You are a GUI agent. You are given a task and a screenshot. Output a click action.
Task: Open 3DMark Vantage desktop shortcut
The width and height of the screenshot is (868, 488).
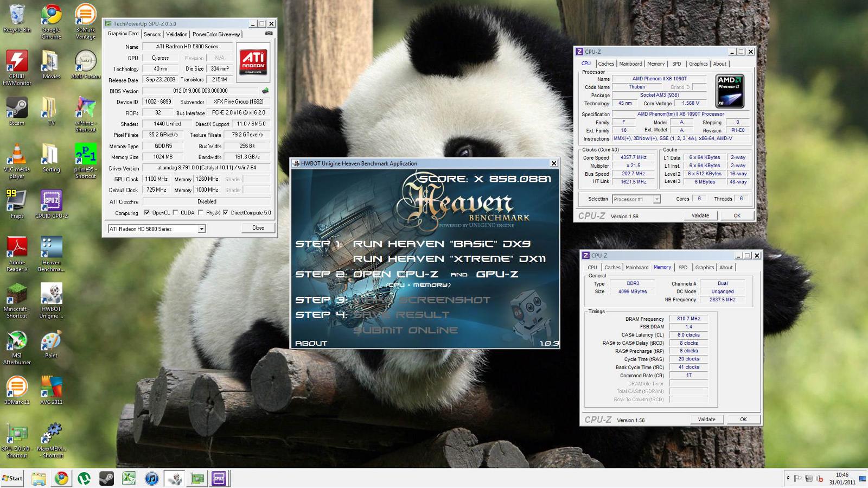[85, 22]
